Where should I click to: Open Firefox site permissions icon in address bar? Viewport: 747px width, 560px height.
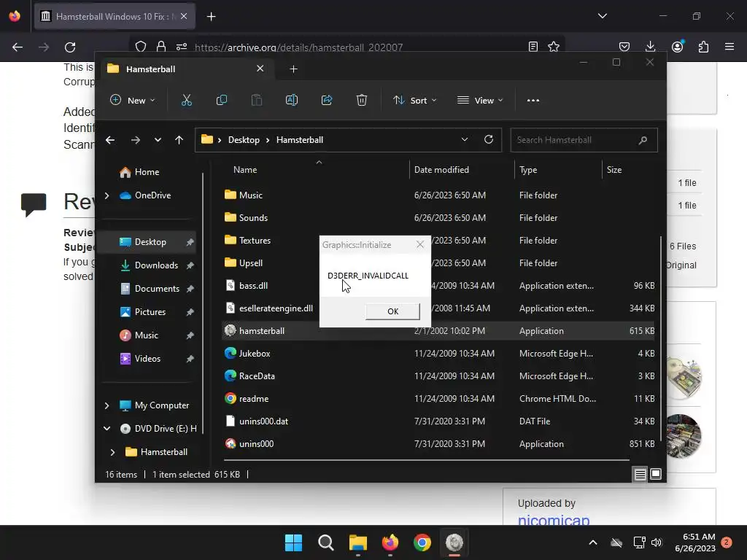pyautogui.click(x=182, y=47)
